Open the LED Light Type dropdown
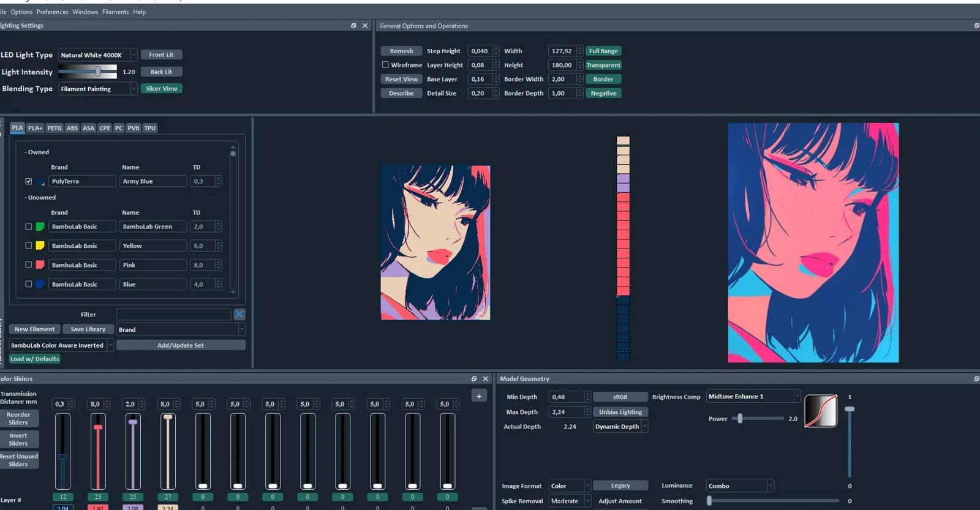980x510 pixels. point(97,55)
